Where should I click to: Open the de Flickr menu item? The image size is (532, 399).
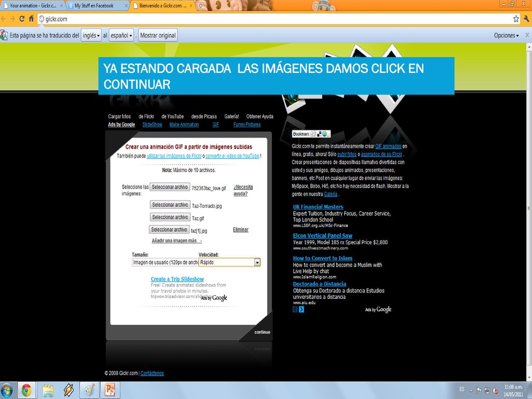[x=146, y=116]
